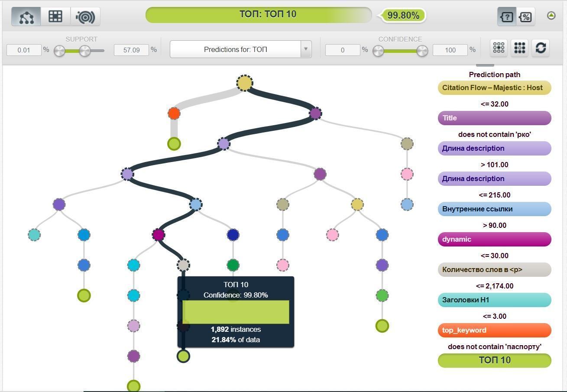Image resolution: width=567 pixels, height=392 pixels.
Task: Click the text does not contain 'рко'
Action: (x=495, y=134)
